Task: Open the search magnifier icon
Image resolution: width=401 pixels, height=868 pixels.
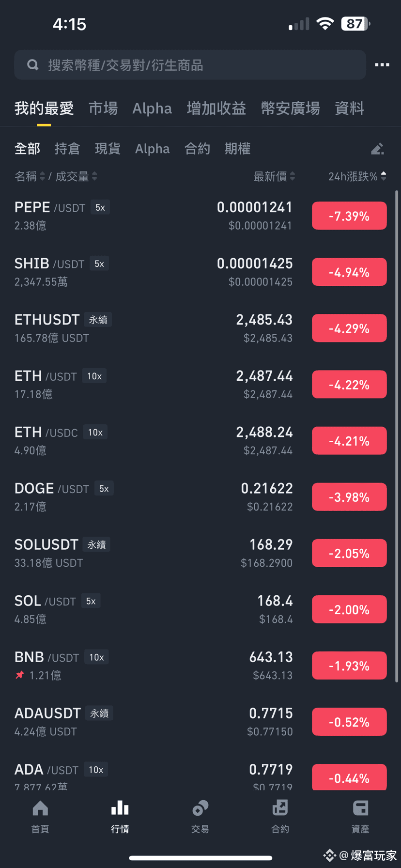Action: pos(32,64)
